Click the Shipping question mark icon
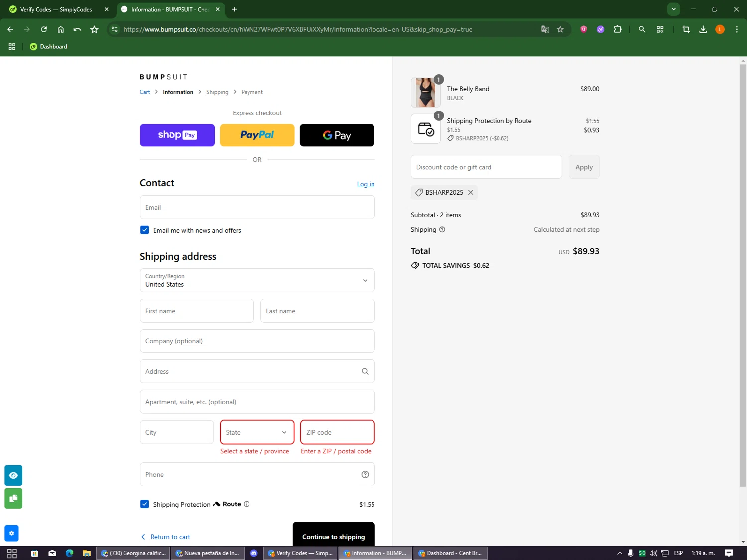747x560 pixels. pos(442,229)
